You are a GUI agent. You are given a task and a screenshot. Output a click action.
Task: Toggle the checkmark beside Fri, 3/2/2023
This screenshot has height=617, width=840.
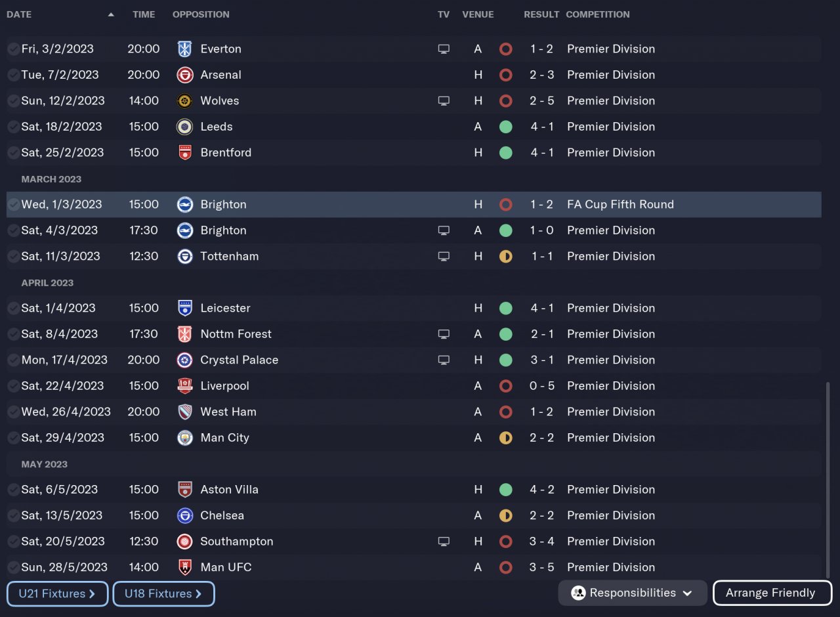click(13, 49)
